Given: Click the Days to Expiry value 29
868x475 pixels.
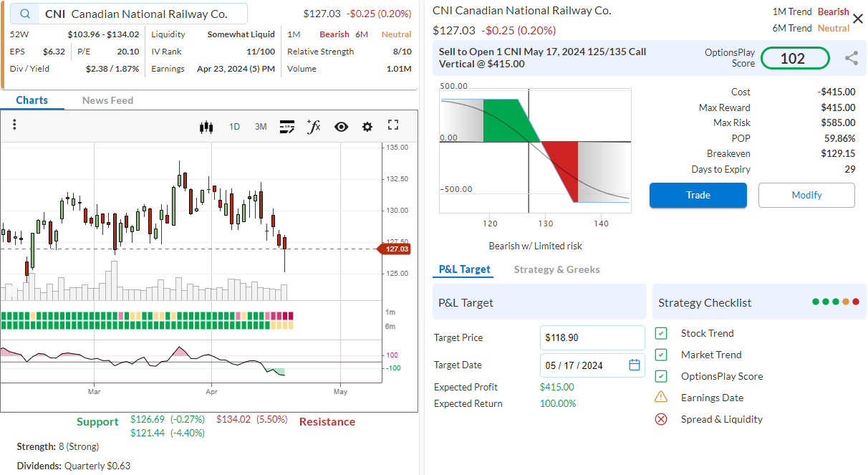Looking at the screenshot, I should pos(850,169).
